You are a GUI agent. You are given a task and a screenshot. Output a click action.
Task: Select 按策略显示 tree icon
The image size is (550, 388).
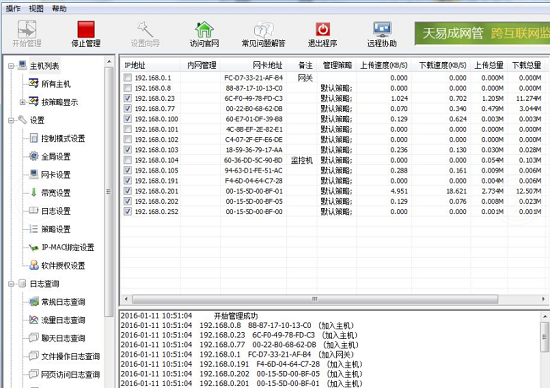point(34,101)
